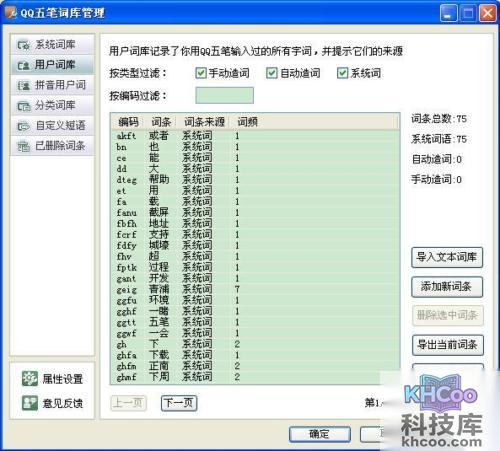Click the QQ五笔 title bar app icon
Viewport: 500px width, 451px height.
coord(11,13)
